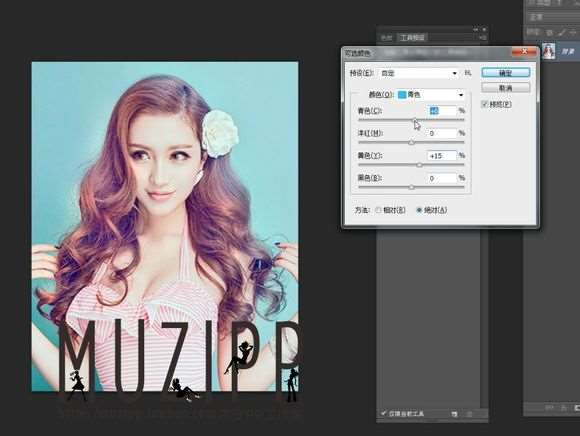
Task: Delete tool preset trash icon in panel footer
Action: 469,414
